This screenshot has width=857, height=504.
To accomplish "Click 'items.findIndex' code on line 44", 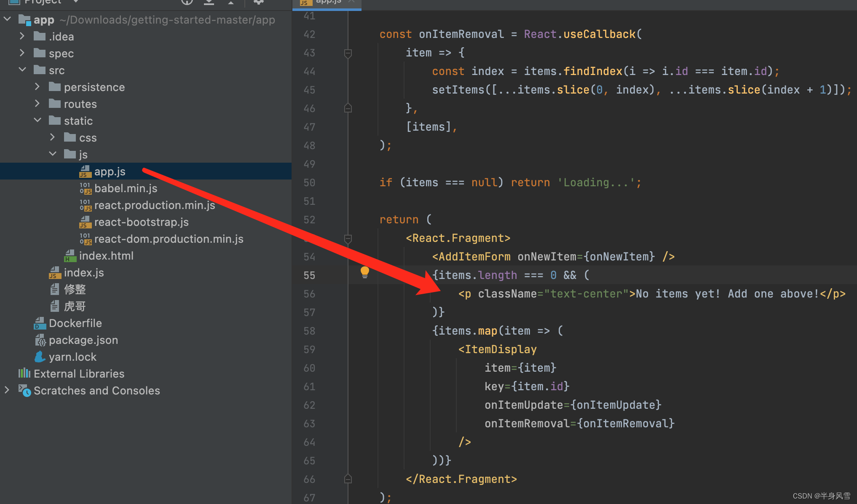I will 573,71.
